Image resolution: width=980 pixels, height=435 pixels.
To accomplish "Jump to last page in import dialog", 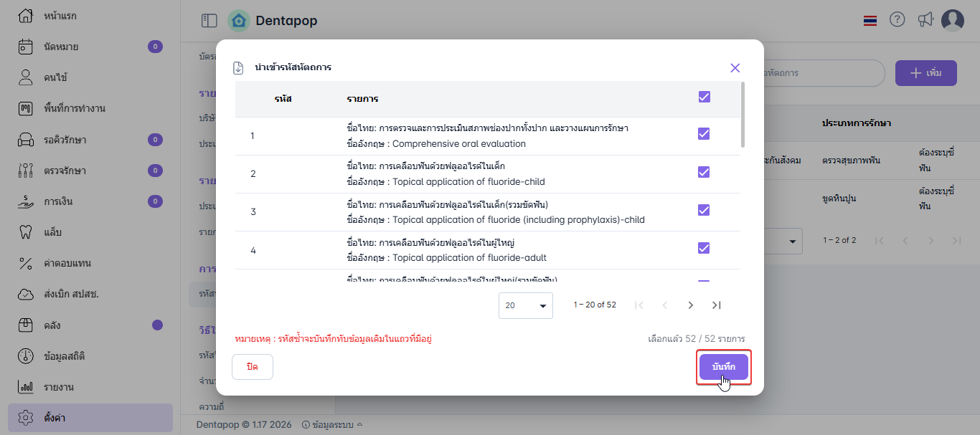I will pos(716,305).
